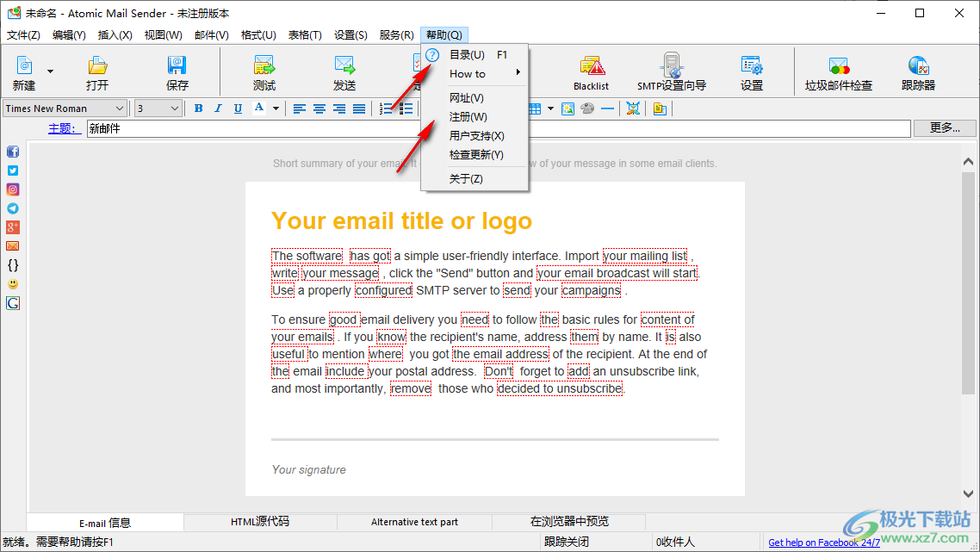Click the Open (打开) folder icon

[97, 65]
